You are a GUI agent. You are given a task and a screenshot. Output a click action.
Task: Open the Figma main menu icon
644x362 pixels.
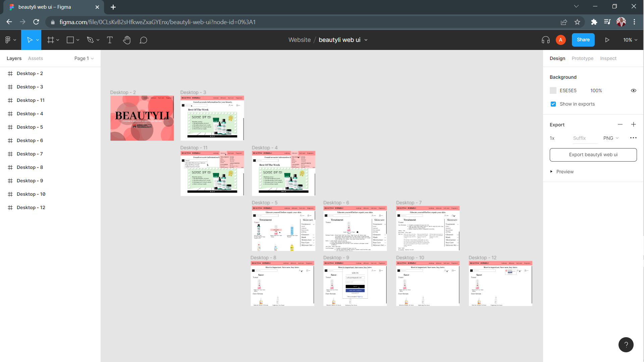coord(8,40)
